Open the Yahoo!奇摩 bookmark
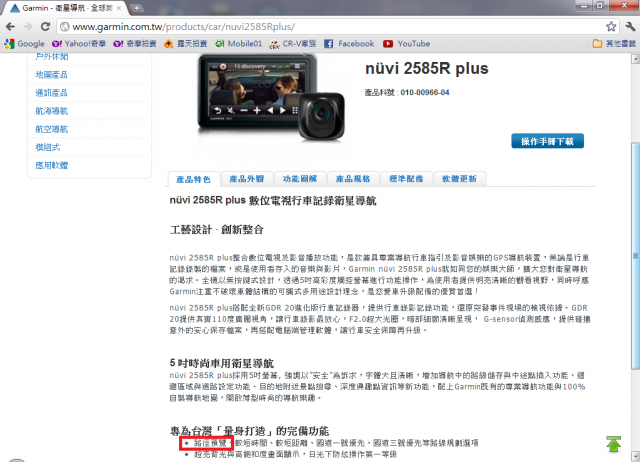Screen dimensions: 640x462 tap(79, 44)
